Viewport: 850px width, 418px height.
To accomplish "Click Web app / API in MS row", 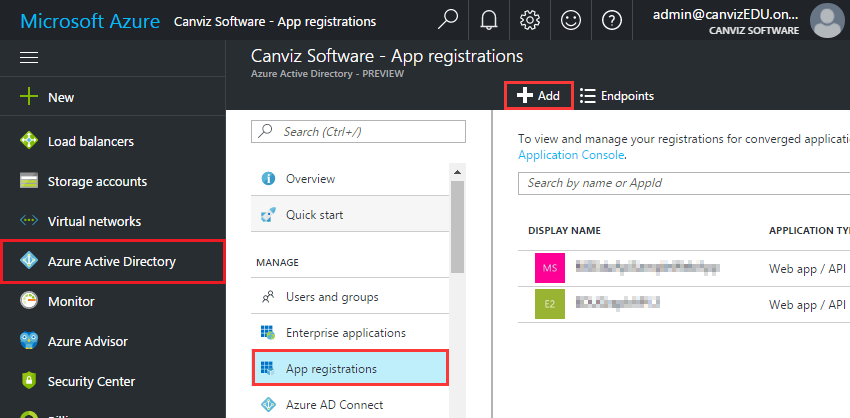I will tap(807, 269).
